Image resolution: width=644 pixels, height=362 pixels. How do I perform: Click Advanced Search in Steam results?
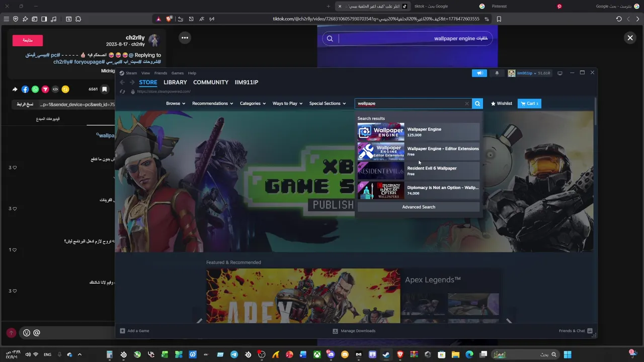[x=419, y=207]
